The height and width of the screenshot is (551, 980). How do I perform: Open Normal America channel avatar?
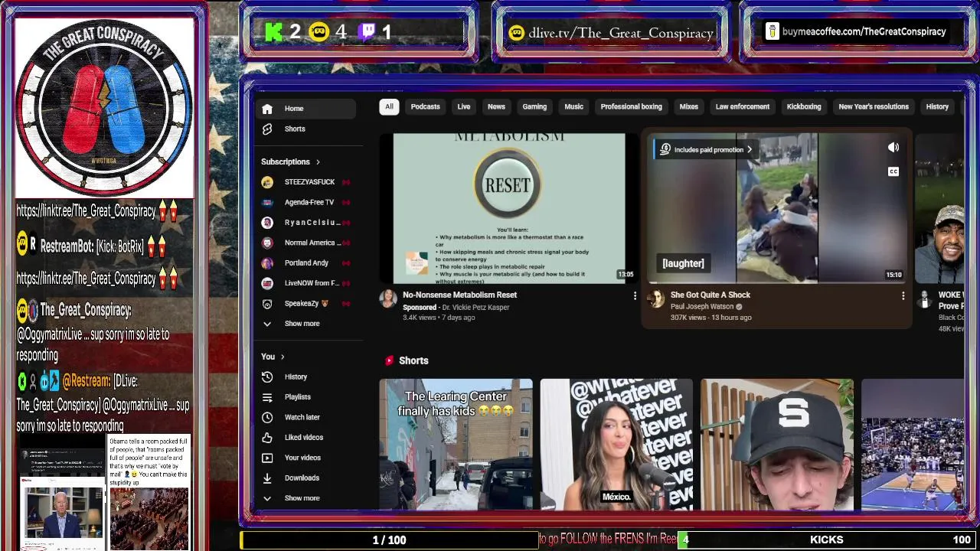click(267, 243)
